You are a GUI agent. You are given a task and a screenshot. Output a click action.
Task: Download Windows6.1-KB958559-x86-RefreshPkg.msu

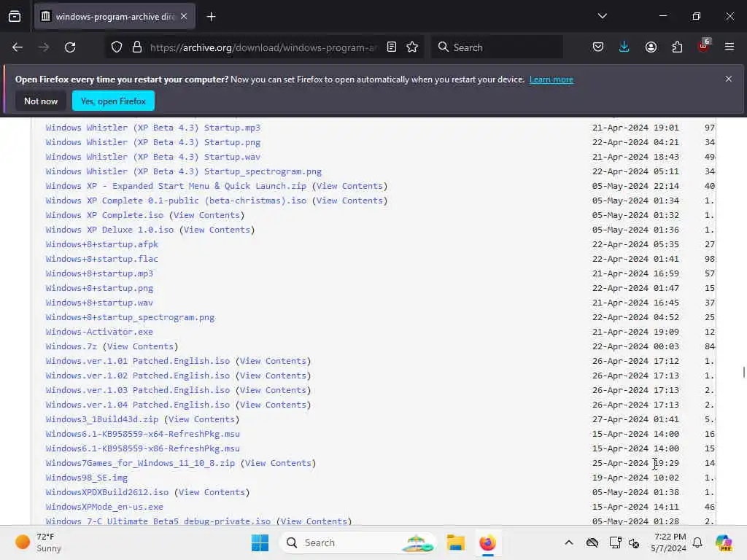coord(142,448)
